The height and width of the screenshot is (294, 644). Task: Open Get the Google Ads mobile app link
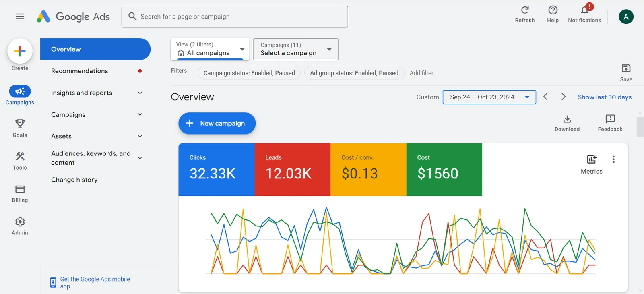coord(95,282)
